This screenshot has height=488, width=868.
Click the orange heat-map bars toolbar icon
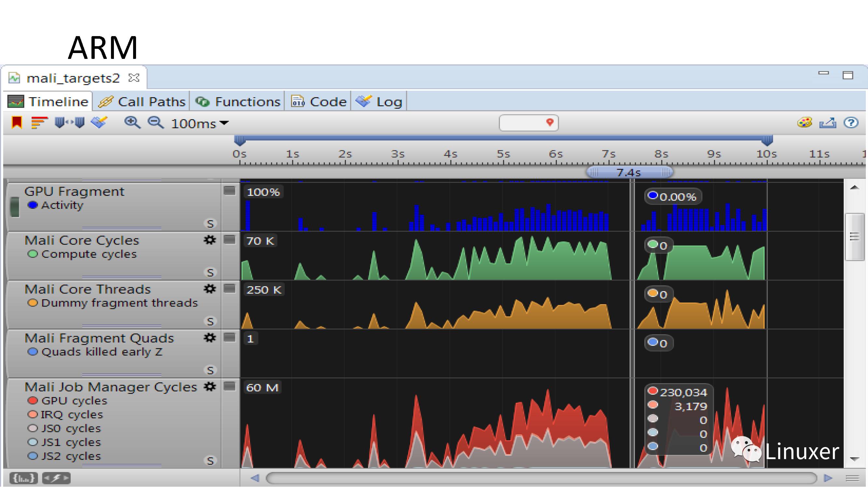point(39,123)
